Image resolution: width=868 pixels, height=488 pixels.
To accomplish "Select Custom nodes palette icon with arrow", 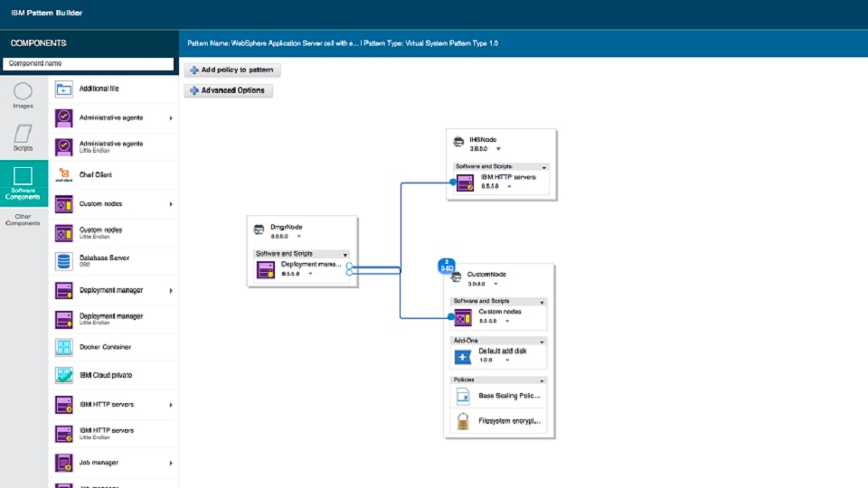I will [63, 204].
